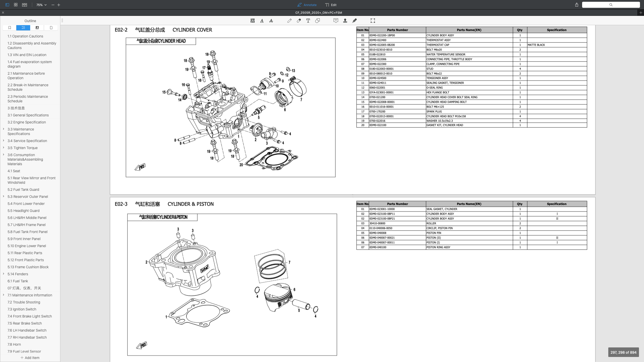Click Add Item in outline
The height and width of the screenshot is (362, 644).
30,358
